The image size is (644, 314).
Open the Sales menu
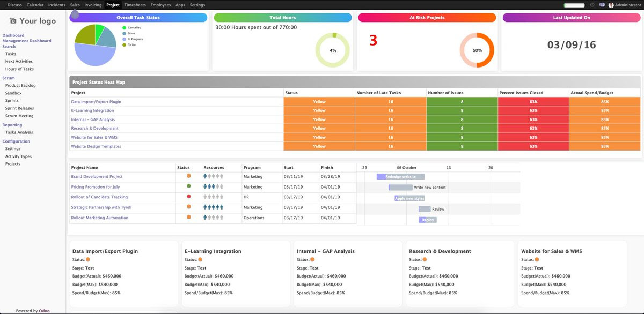tap(75, 5)
